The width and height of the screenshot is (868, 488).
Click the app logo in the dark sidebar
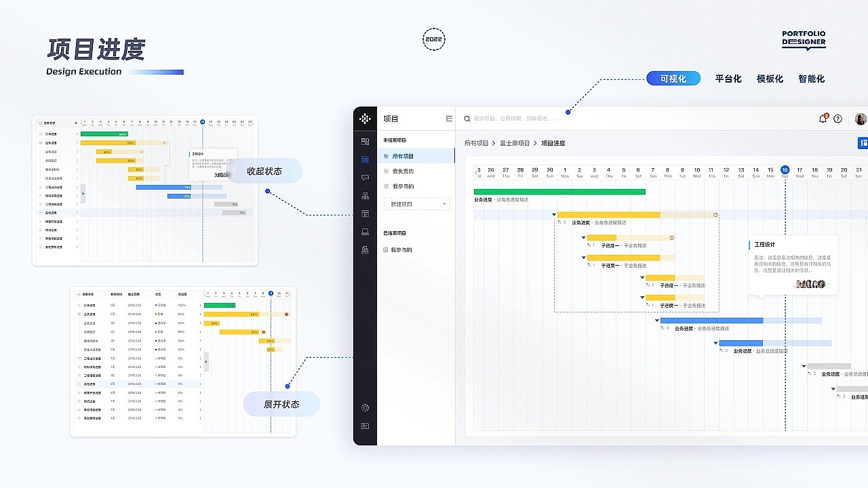click(x=365, y=119)
